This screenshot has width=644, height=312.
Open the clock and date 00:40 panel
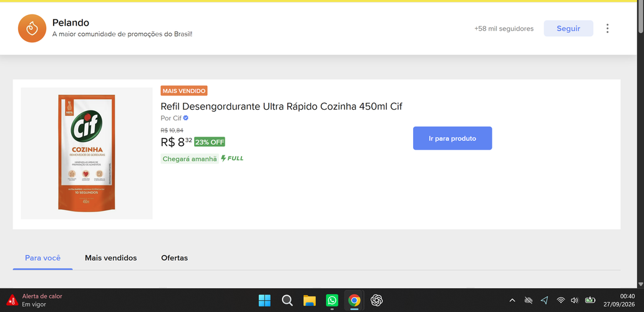[619, 301]
